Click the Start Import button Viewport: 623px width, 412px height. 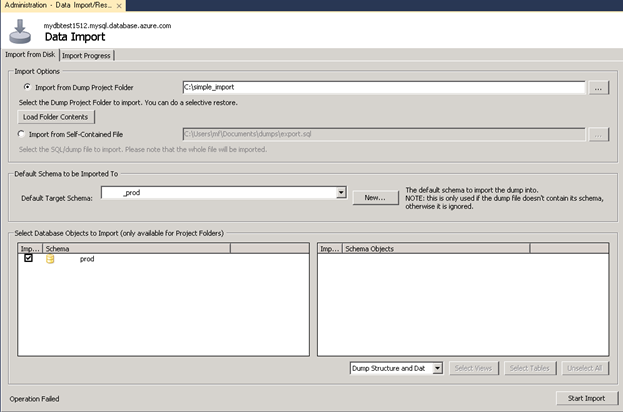[587, 398]
